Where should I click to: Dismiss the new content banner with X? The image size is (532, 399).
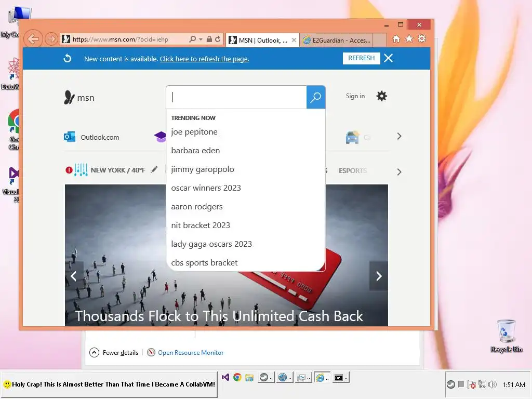click(x=389, y=58)
